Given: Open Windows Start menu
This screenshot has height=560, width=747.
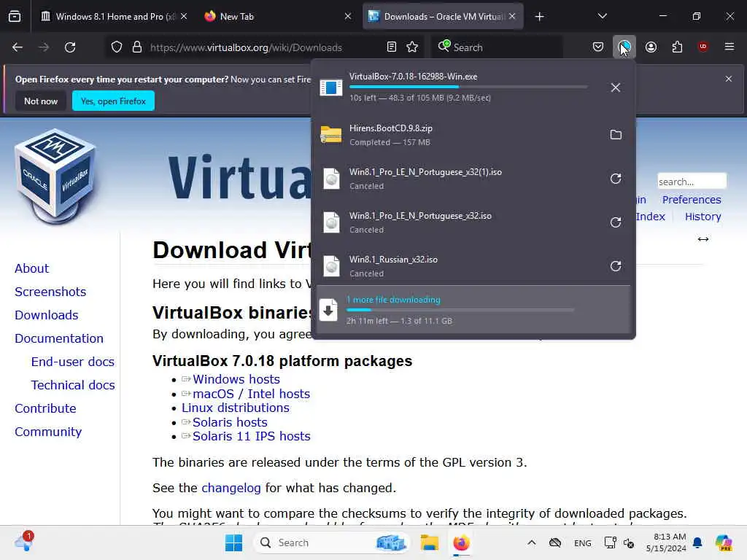Looking at the screenshot, I should point(233,542).
